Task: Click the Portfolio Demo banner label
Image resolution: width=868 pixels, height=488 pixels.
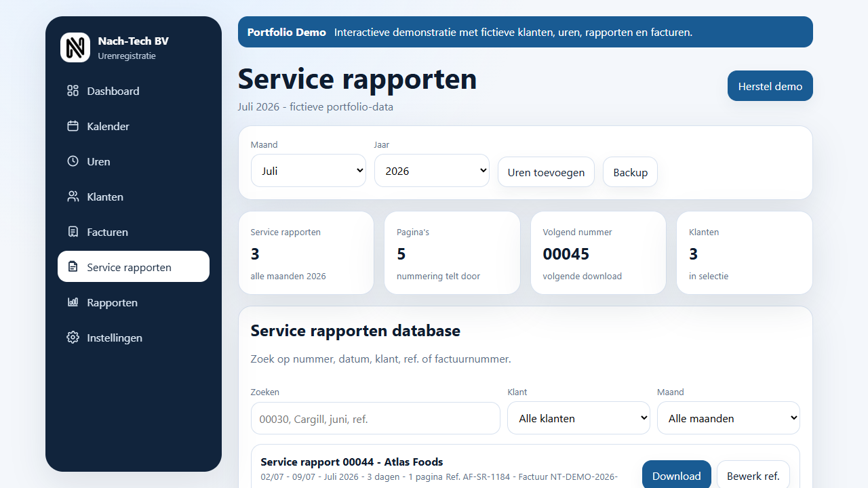Action: (287, 32)
